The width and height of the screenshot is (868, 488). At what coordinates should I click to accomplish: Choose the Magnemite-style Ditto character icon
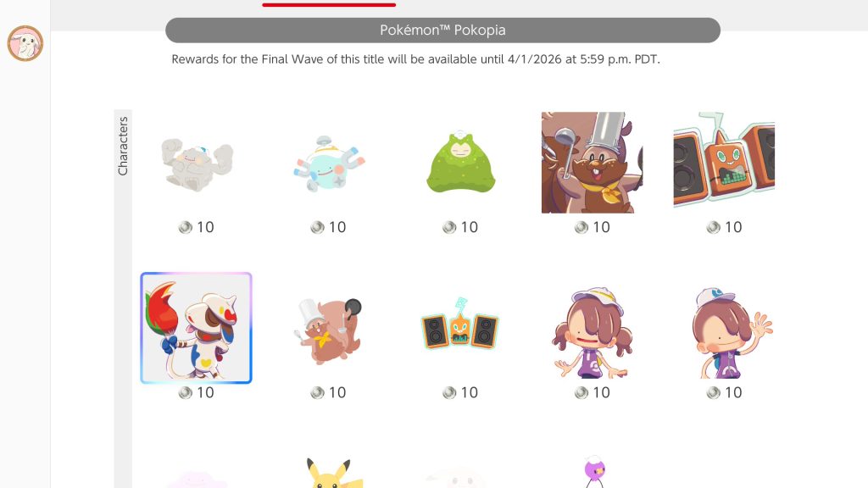(x=329, y=164)
